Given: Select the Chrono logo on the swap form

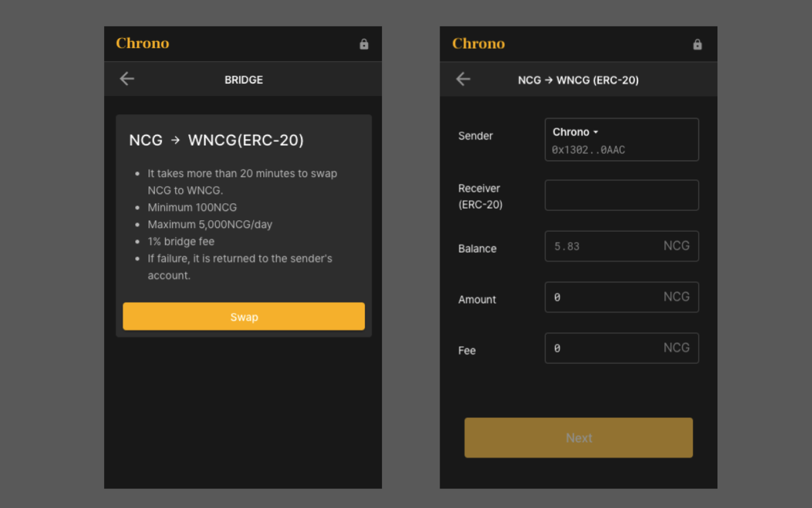Looking at the screenshot, I should 478,43.
